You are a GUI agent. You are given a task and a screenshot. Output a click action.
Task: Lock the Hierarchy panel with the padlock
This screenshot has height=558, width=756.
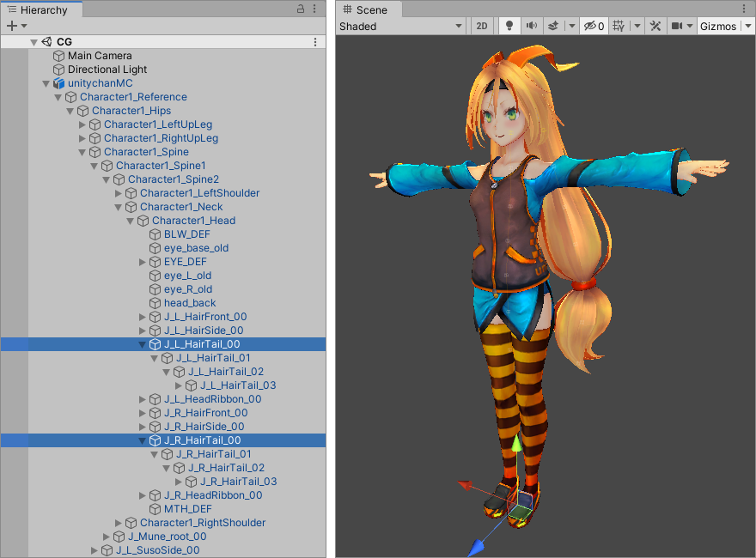pos(300,9)
